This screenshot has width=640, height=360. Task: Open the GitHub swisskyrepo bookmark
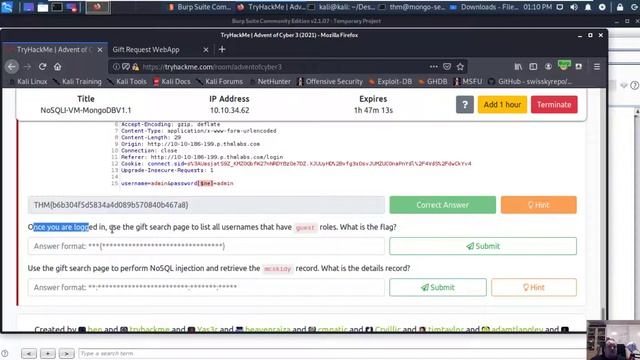[530, 82]
